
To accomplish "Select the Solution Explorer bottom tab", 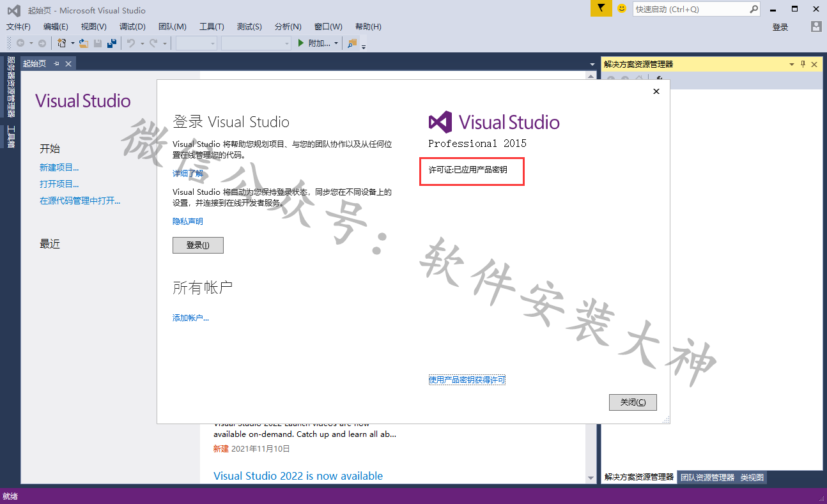I will [x=638, y=477].
